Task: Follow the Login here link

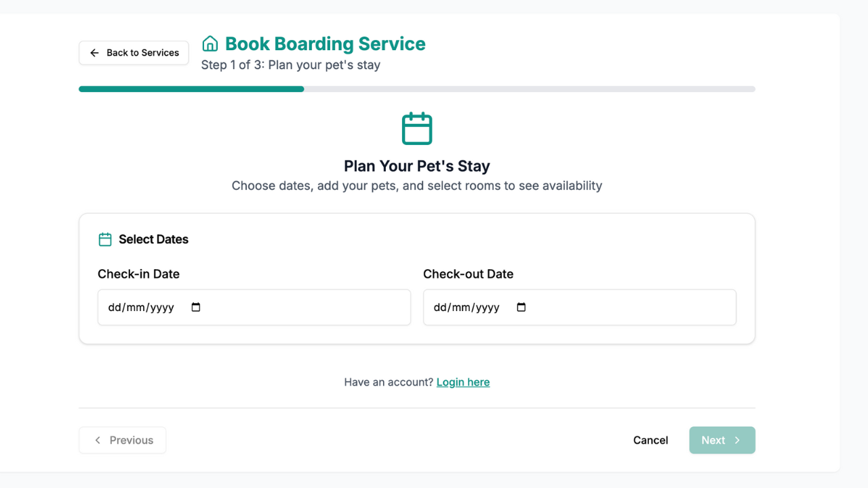Action: click(x=463, y=382)
